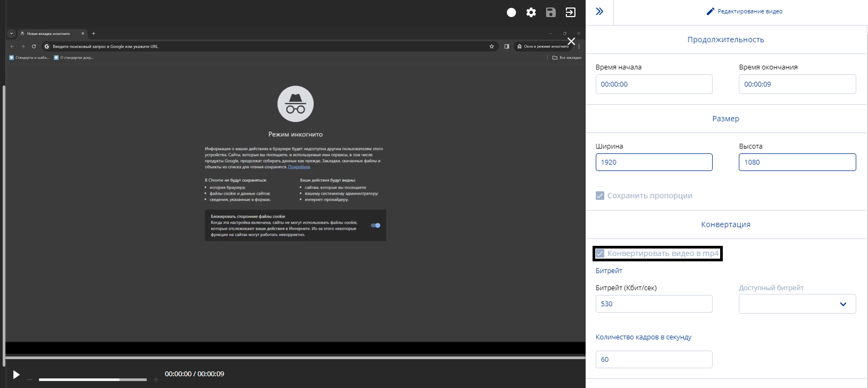The image size is (868, 388).
Task: Click the pencil icon beside Редактирование видео
Action: click(710, 11)
